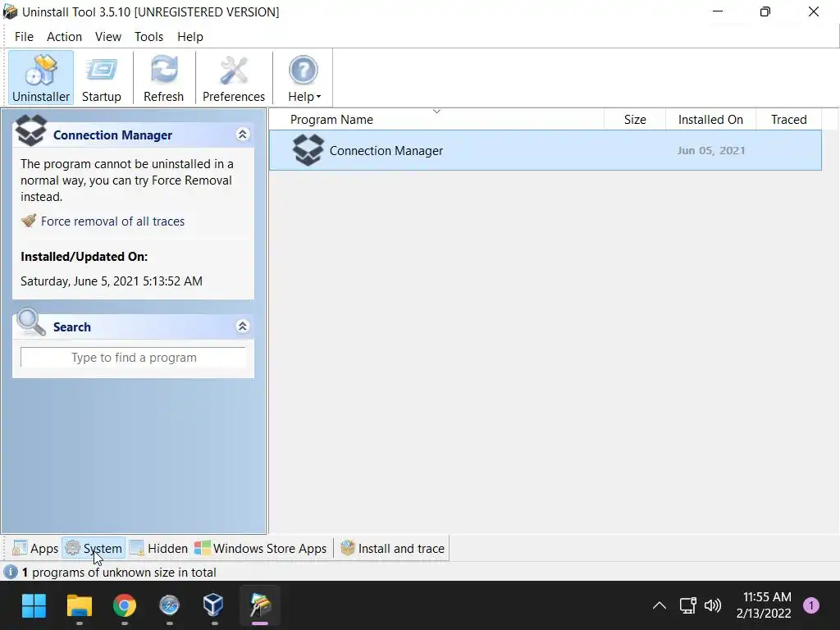Sort by Traced column header
Viewport: 840px width, 630px height.
pos(788,120)
